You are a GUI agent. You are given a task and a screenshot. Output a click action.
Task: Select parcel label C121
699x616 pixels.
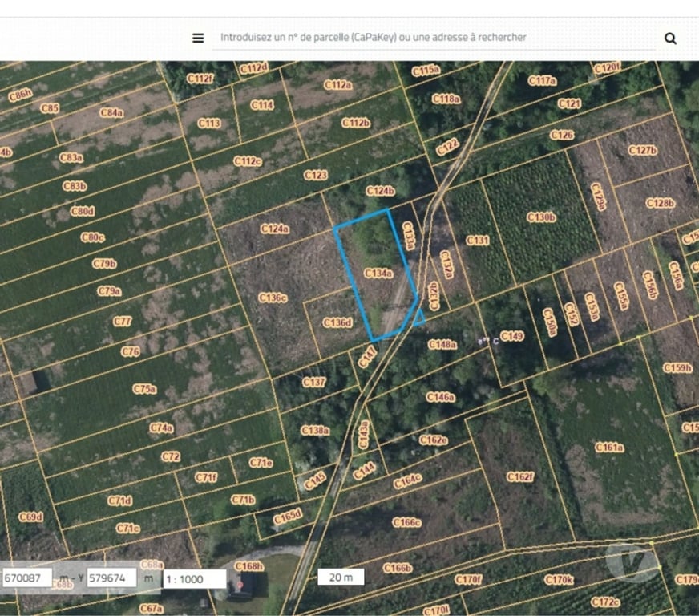(x=569, y=104)
